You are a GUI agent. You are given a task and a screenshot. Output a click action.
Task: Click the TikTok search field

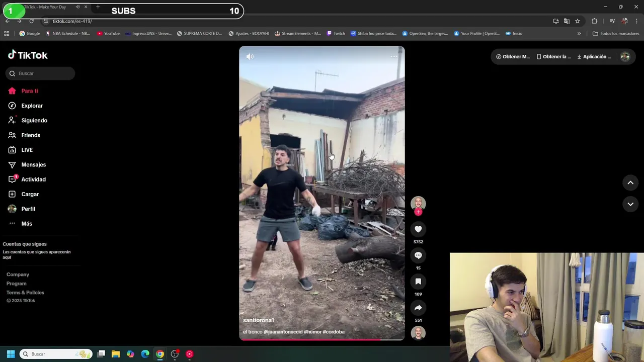click(x=40, y=73)
